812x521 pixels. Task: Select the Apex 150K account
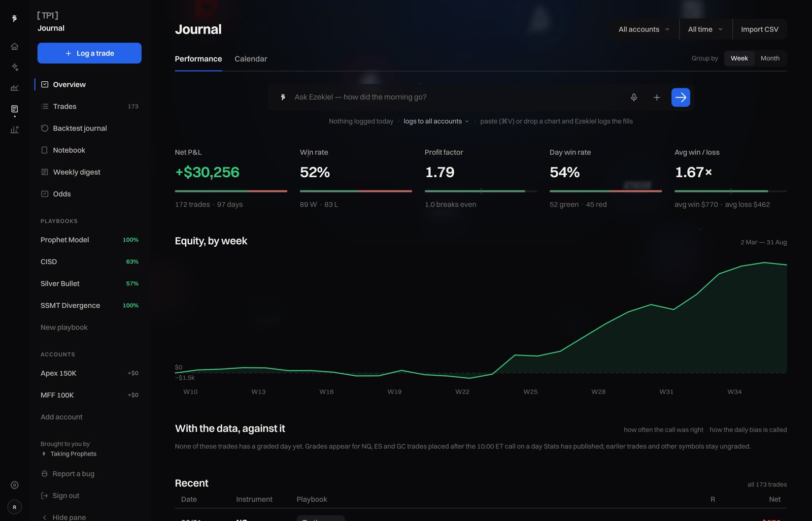pos(89,373)
